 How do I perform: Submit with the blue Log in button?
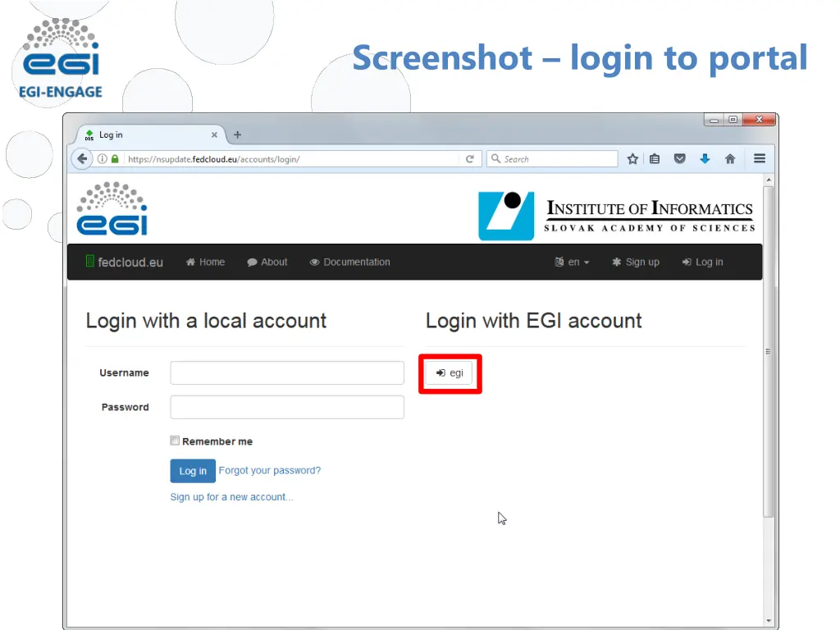pos(193,471)
